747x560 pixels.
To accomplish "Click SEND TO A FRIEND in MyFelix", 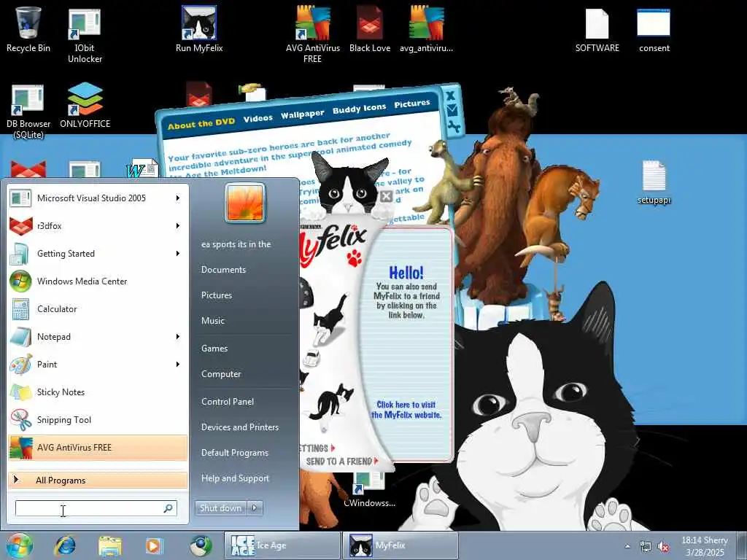I will (x=341, y=461).
